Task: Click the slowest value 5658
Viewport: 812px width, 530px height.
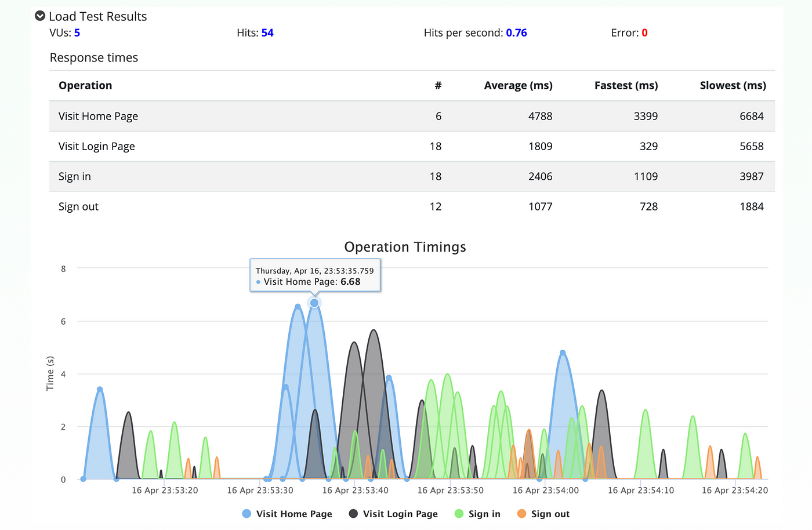Action: (752, 146)
